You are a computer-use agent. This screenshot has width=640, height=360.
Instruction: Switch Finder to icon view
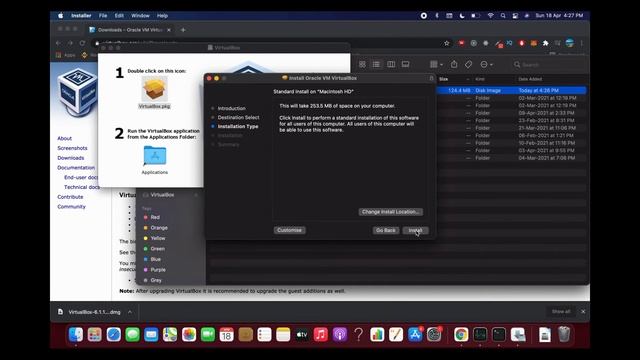point(362,64)
